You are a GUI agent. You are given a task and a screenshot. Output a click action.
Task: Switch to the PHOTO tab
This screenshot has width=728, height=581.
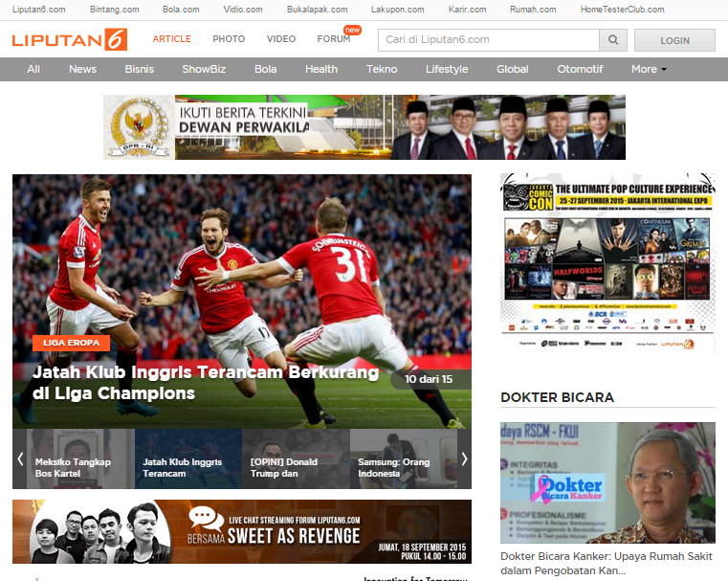[229, 39]
